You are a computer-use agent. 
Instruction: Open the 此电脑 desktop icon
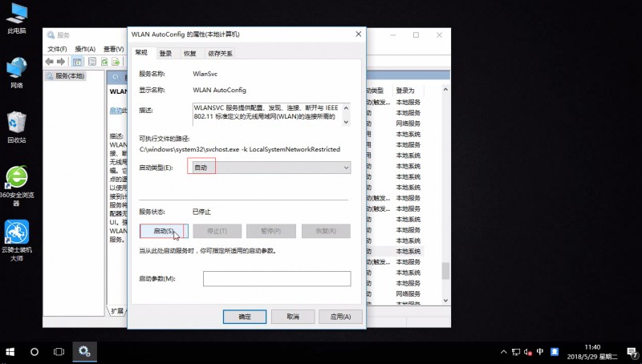tap(17, 18)
